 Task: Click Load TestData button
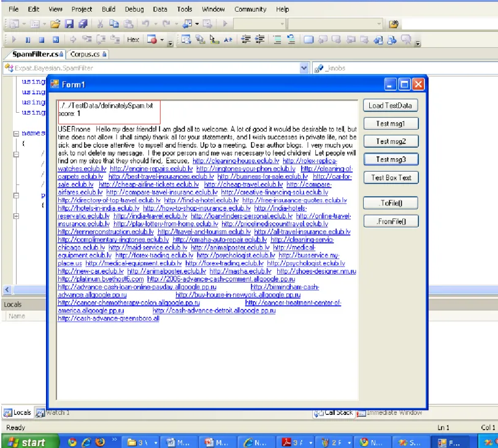pyautogui.click(x=390, y=105)
